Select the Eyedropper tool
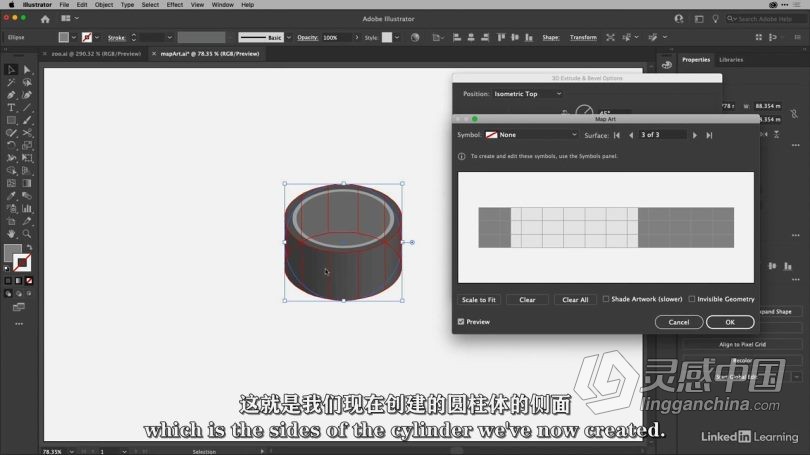This screenshot has height=455, width=810. pos(11,196)
